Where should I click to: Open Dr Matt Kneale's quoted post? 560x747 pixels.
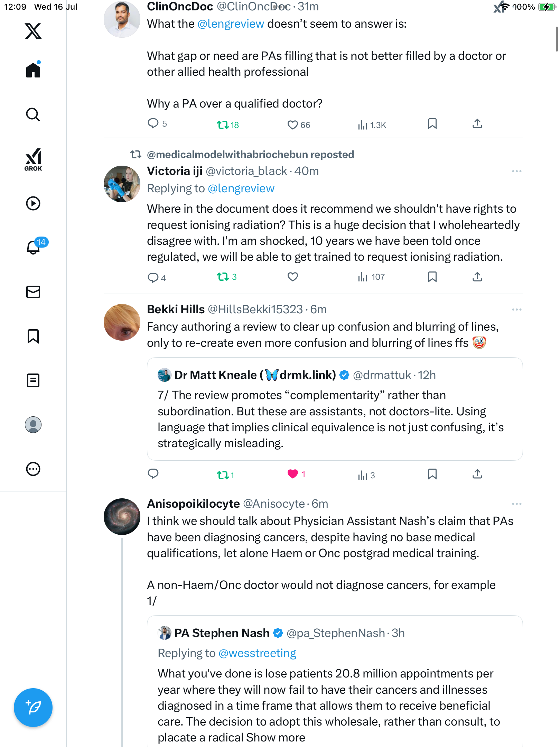(335, 409)
